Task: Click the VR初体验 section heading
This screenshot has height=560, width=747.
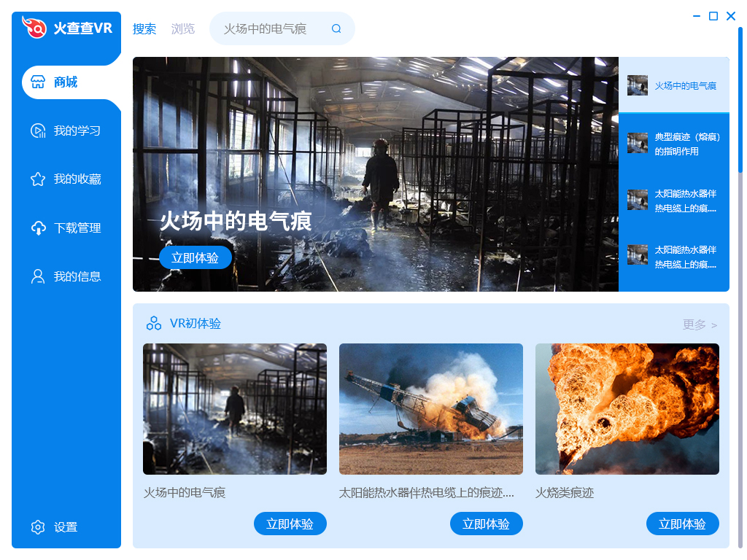Action: [x=196, y=324]
